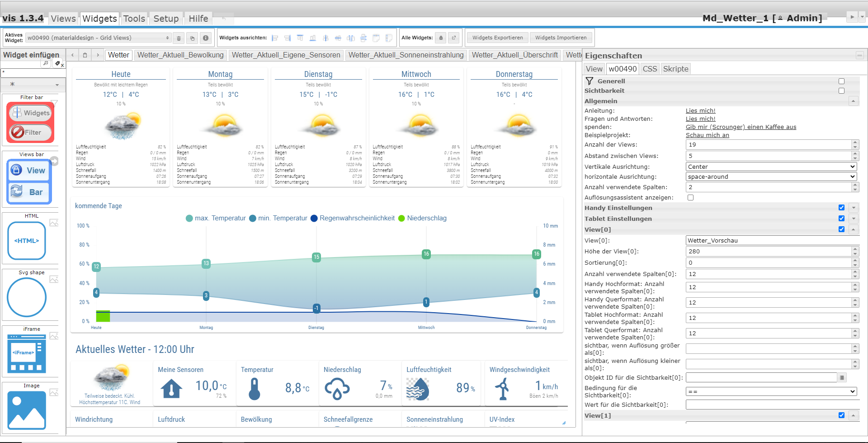Viewport: 868px width, 443px height.
Task: Click the undo arrow in menu bar
Action: [224, 19]
